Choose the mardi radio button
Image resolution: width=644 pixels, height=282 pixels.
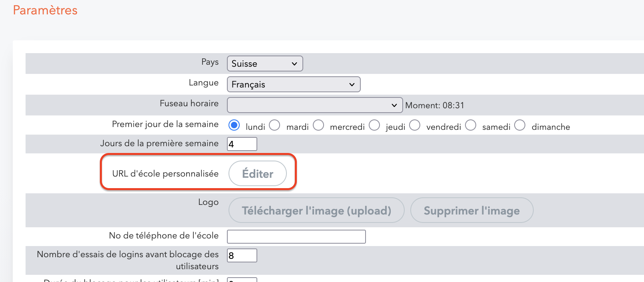pos(275,125)
